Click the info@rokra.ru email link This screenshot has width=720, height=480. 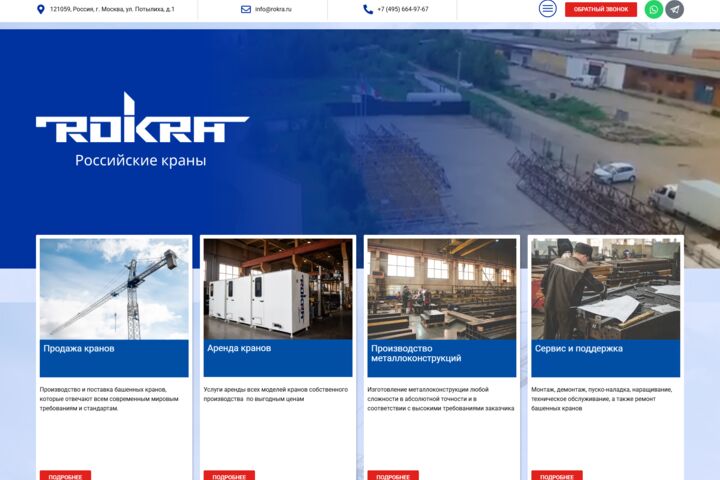[273, 9]
